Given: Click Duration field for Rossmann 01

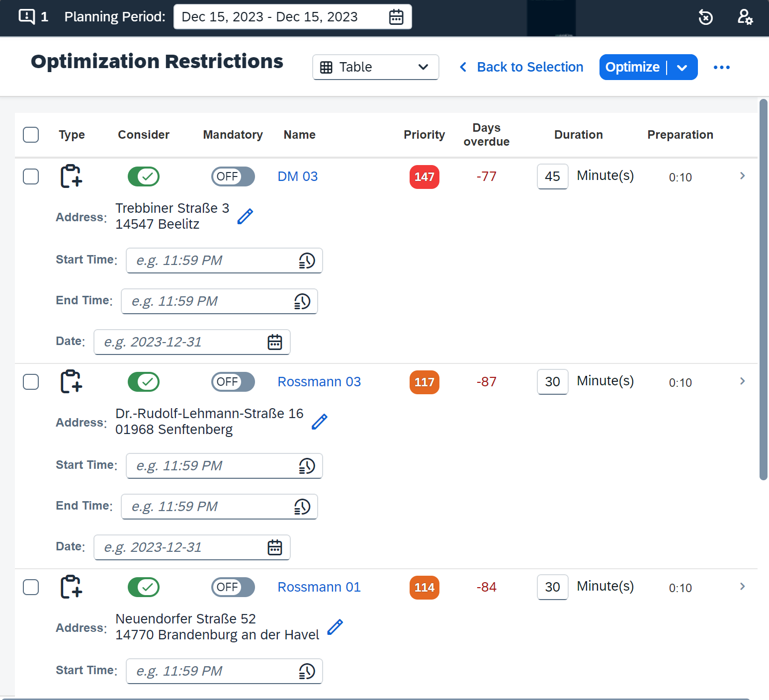Looking at the screenshot, I should pyautogui.click(x=552, y=587).
